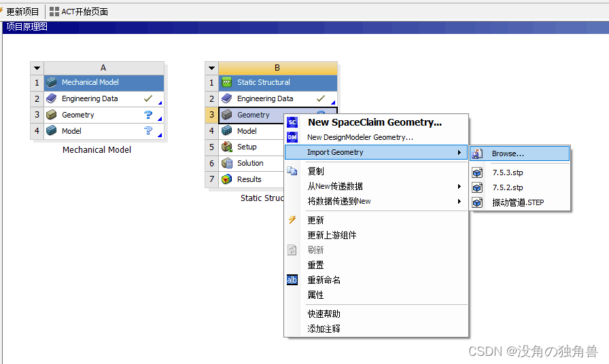The height and width of the screenshot is (364, 609).
Task: Click the rename icon beside 重新命名
Action: (x=292, y=280)
